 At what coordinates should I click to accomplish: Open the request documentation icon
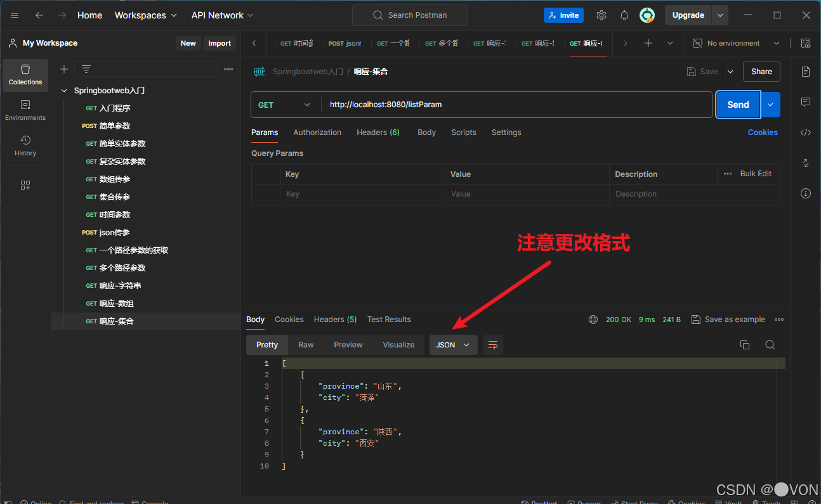coord(806,72)
